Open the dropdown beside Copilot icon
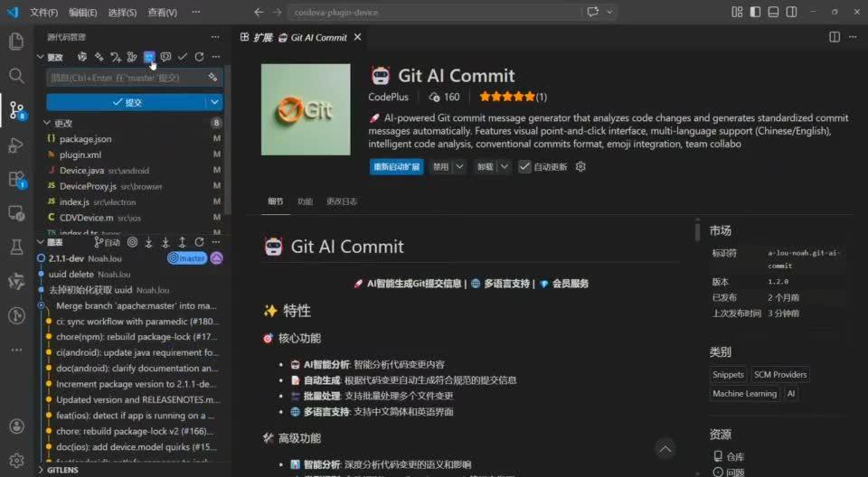Viewport: 868px width, 477px height. pyautogui.click(x=609, y=12)
